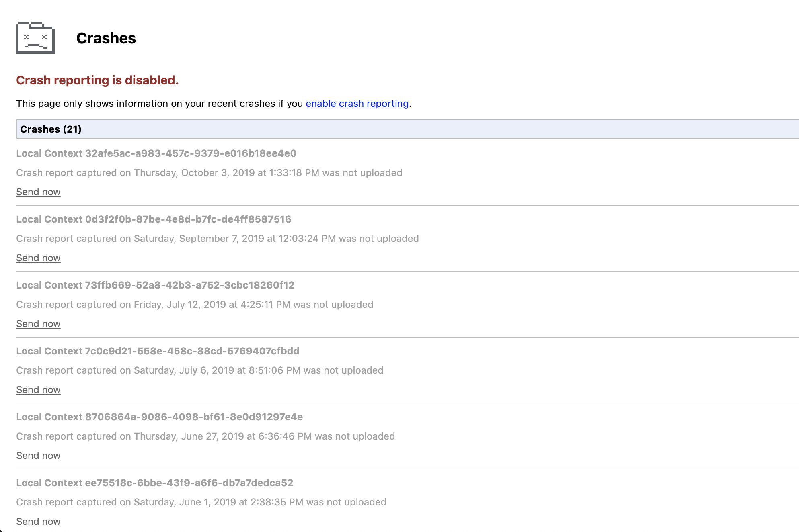Click the September 7, 2019 crash report line
The image size is (799, 532).
[218, 239]
